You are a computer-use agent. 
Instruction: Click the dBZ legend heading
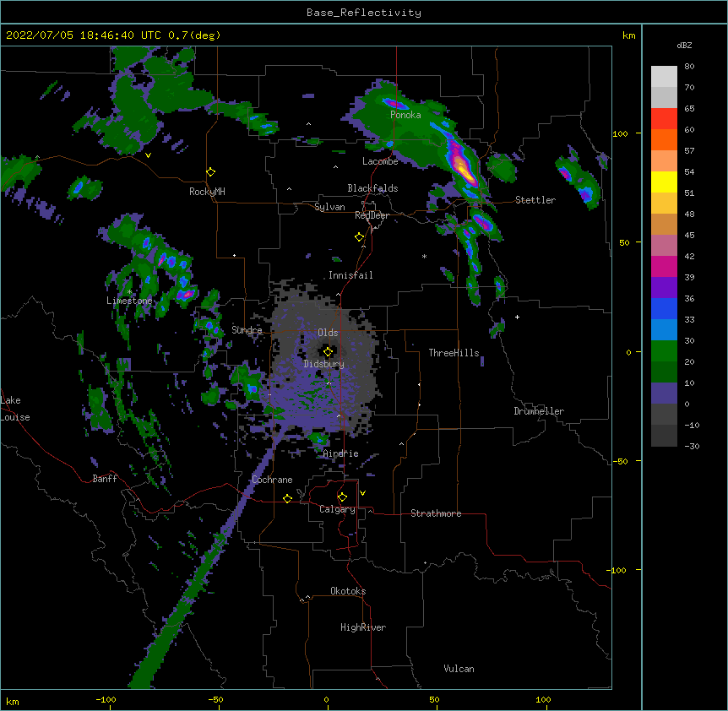click(x=684, y=46)
